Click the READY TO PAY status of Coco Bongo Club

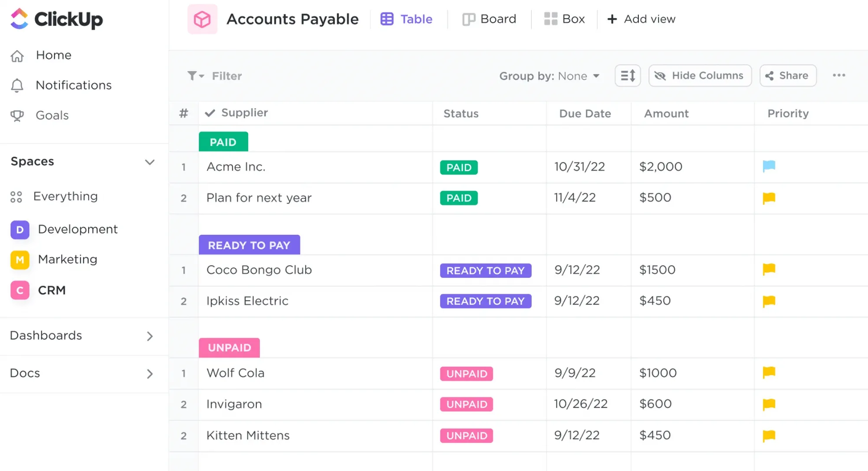[x=486, y=270]
